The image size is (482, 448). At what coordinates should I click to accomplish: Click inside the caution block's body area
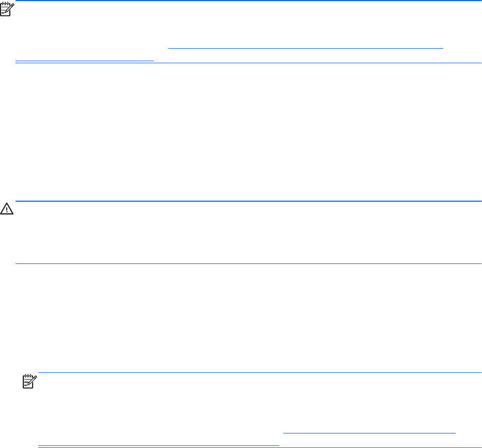249,232
